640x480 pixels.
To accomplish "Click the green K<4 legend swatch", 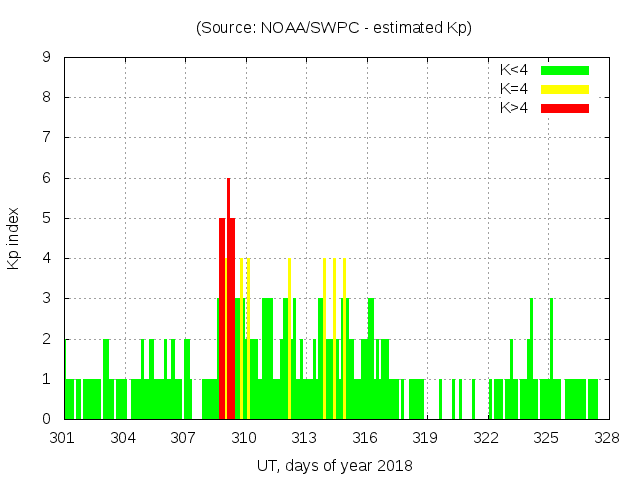I will click(565, 70).
